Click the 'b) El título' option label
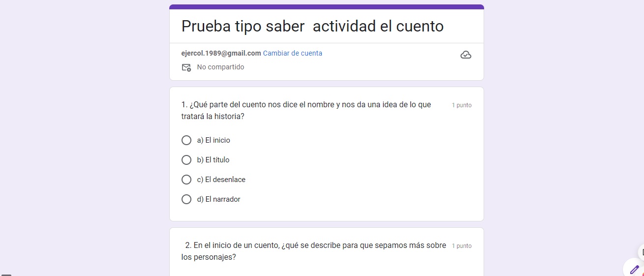Viewport: 644px width, 276px height. (x=213, y=160)
